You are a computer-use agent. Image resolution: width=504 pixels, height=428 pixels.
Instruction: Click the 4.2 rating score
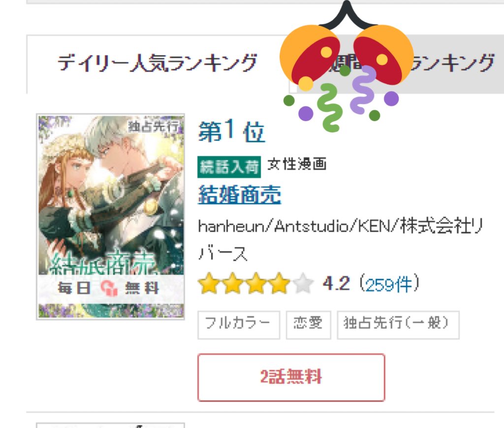[336, 284]
